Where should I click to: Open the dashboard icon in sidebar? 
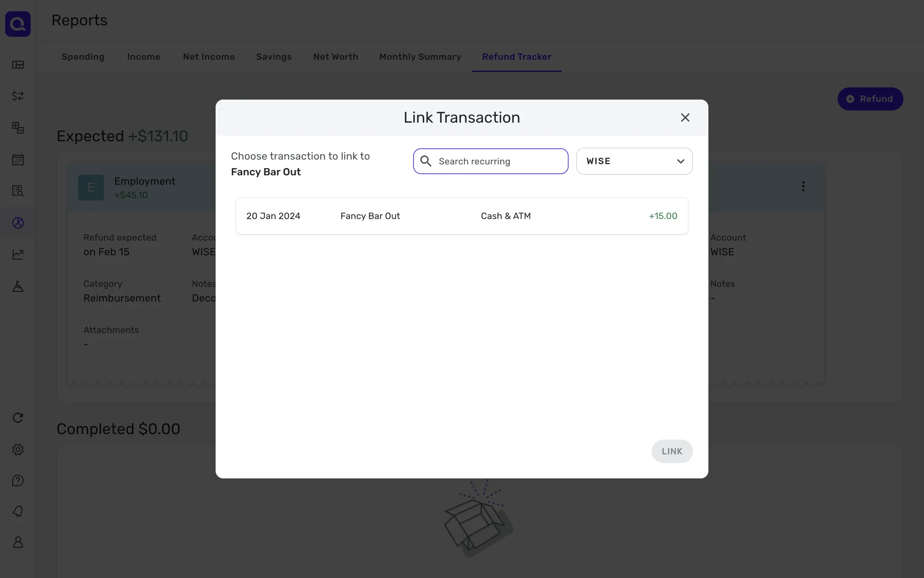[x=18, y=65]
